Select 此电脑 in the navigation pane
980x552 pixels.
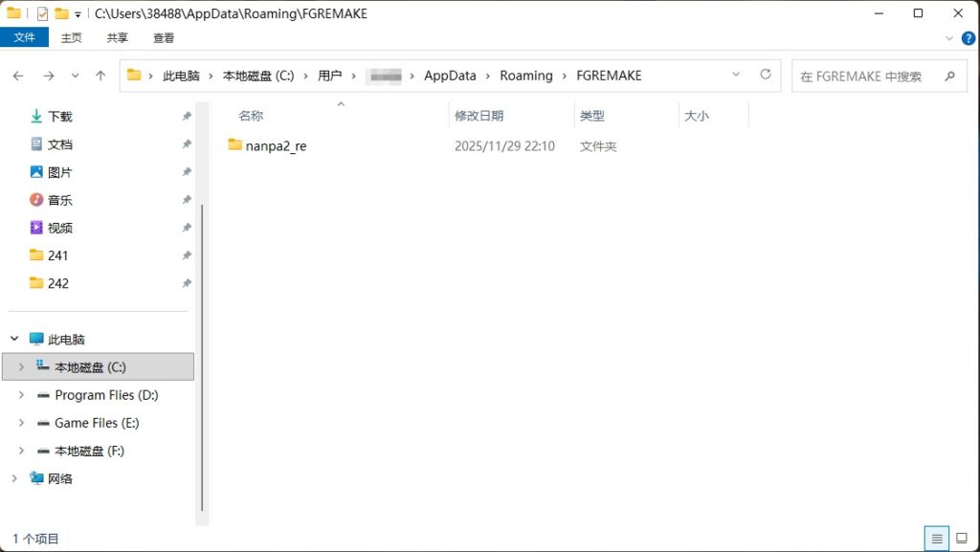66,339
